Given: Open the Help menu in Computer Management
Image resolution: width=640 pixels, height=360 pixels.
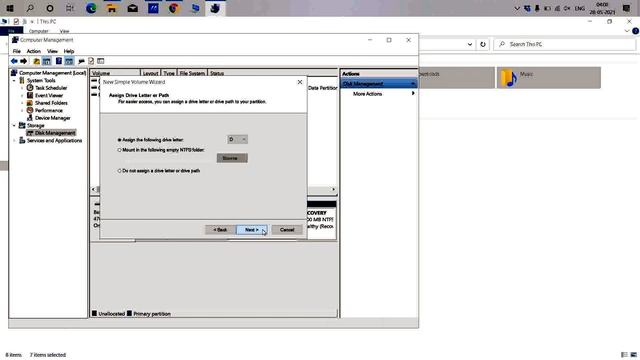Looking at the screenshot, I should point(69,51).
